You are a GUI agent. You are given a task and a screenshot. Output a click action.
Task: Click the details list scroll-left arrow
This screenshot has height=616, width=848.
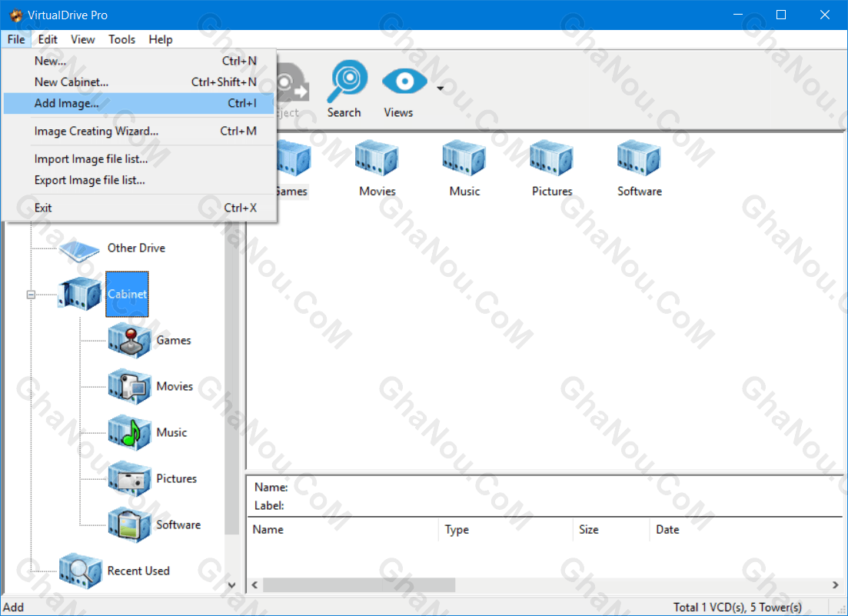coord(254,584)
